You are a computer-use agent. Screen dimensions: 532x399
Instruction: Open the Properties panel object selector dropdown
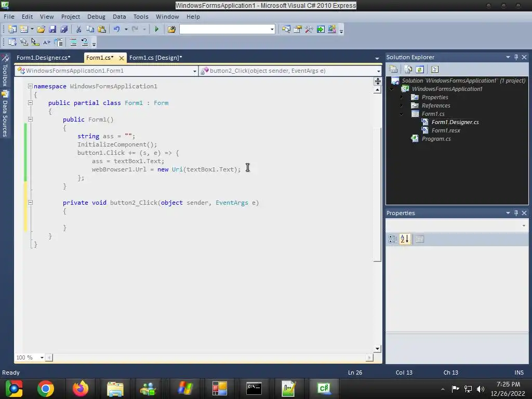tap(524, 225)
